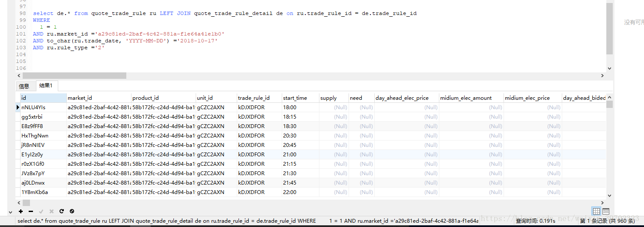Viewport: 644px width, 227px height.
Task: Click the record count 共 960 条 status entry
Action: click(x=607, y=221)
